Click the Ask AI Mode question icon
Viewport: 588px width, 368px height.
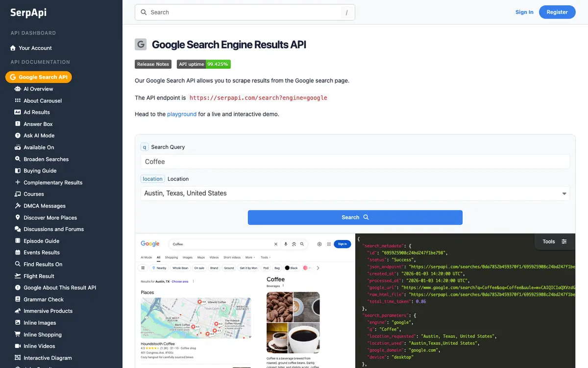(x=18, y=135)
